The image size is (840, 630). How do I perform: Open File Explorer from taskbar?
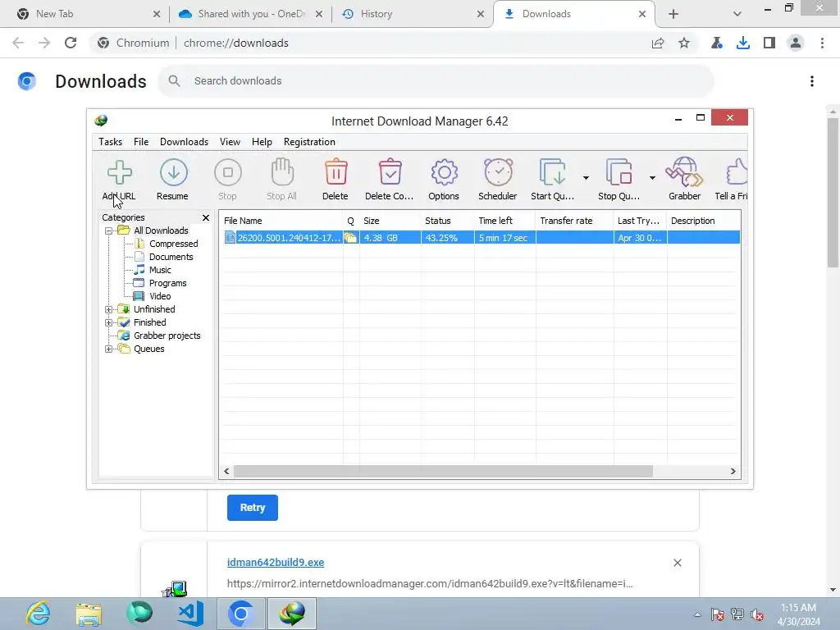89,614
